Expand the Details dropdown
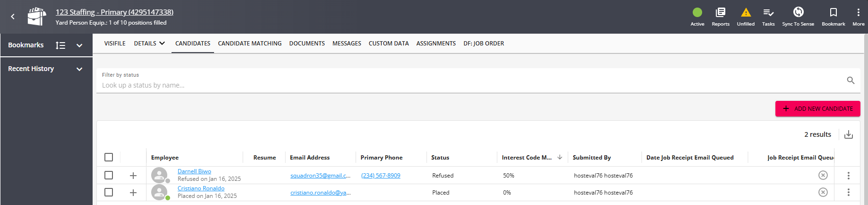This screenshot has height=205, width=868. pyautogui.click(x=149, y=44)
